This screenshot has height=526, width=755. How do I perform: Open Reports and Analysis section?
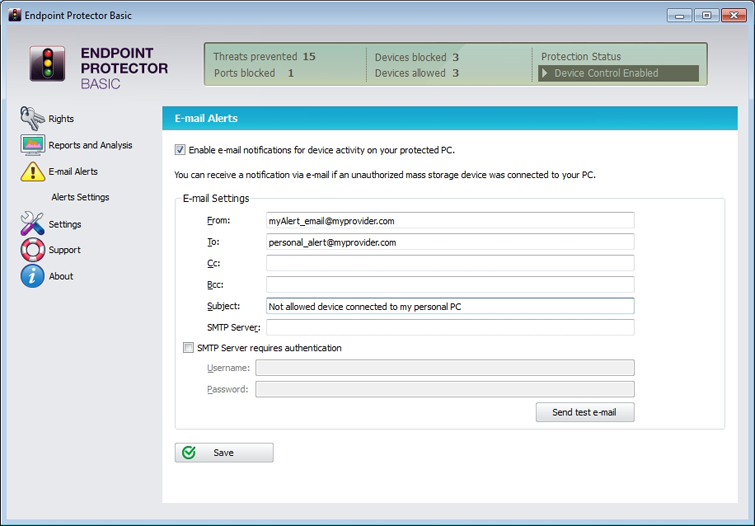(90, 145)
